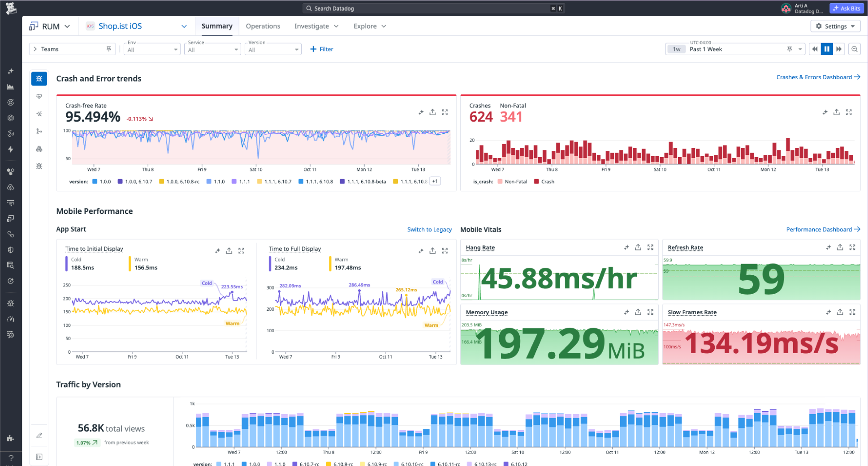Click the edit pencil icon in side panel

(39, 436)
